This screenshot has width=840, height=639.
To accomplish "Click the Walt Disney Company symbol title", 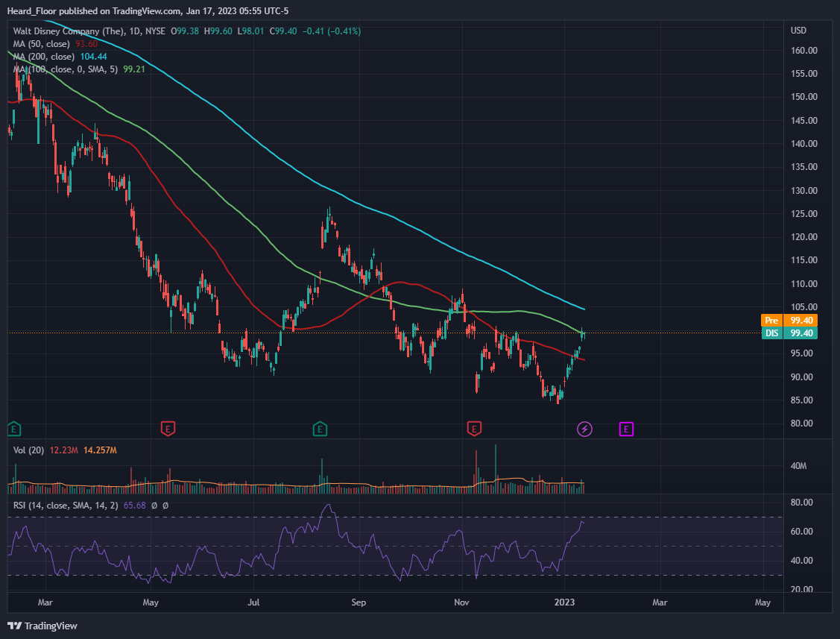I will coord(68,31).
